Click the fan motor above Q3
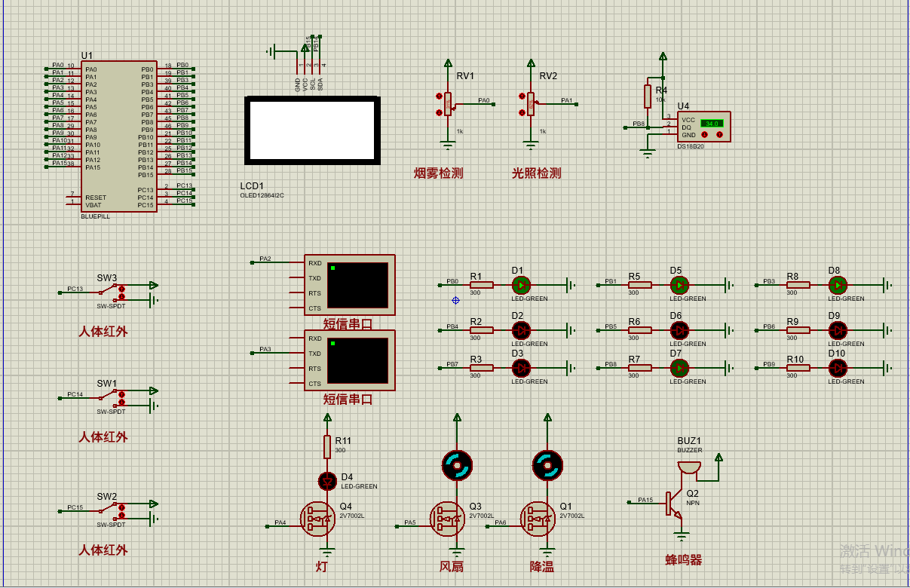This screenshot has width=910, height=588. coord(457,466)
